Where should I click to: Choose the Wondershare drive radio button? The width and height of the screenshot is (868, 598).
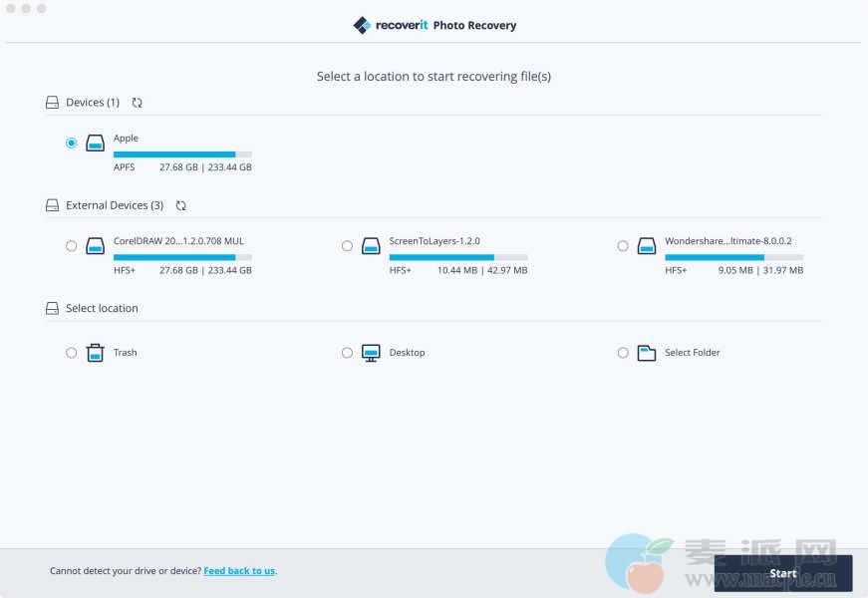coord(623,246)
